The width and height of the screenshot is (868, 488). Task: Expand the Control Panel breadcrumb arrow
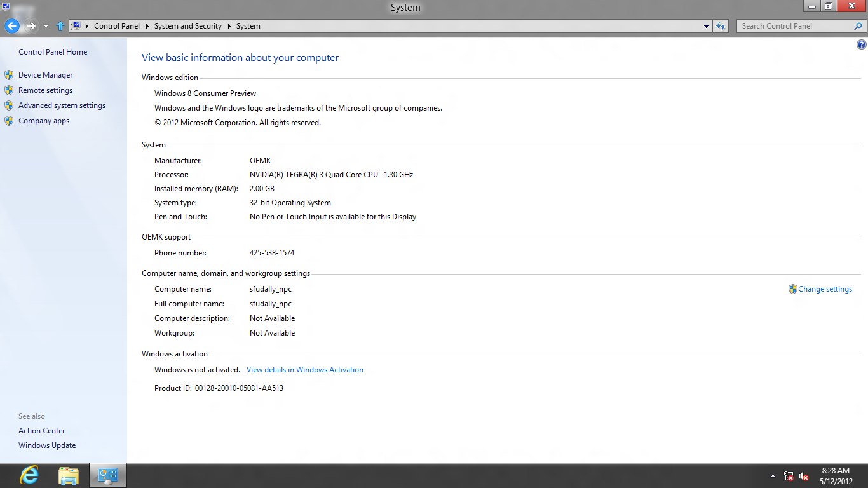pyautogui.click(x=147, y=26)
